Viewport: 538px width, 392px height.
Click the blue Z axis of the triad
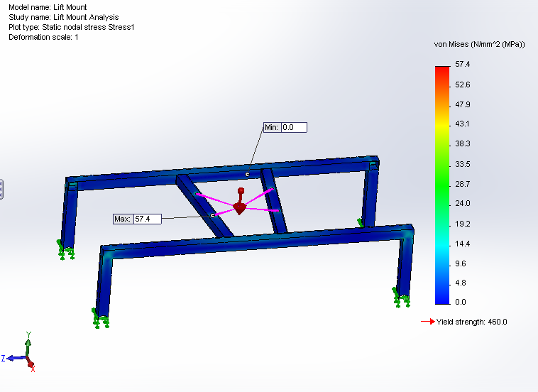13,359
